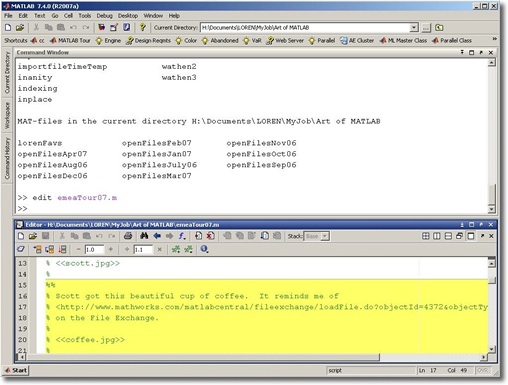508x385 pixels.
Task: Open the File menu
Action: (8, 16)
